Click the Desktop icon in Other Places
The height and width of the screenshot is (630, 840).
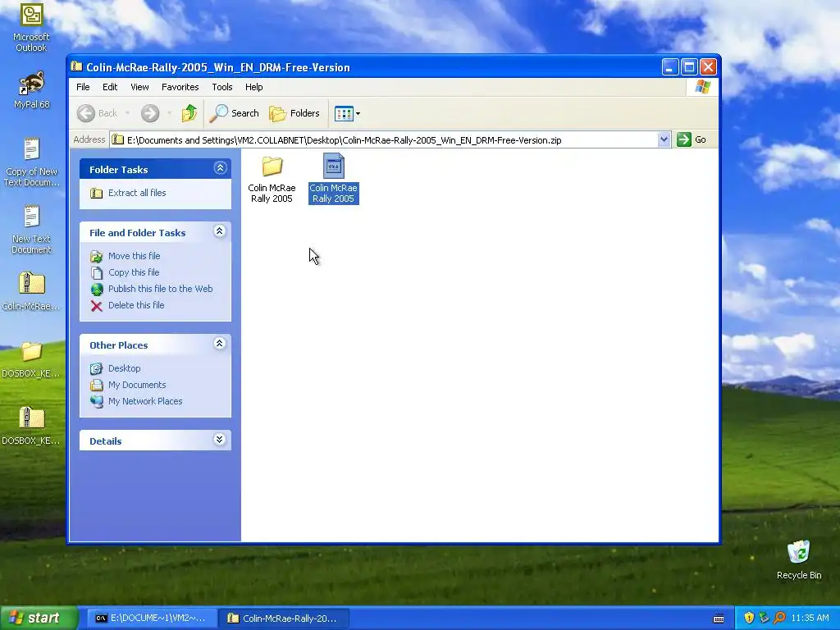coord(97,368)
